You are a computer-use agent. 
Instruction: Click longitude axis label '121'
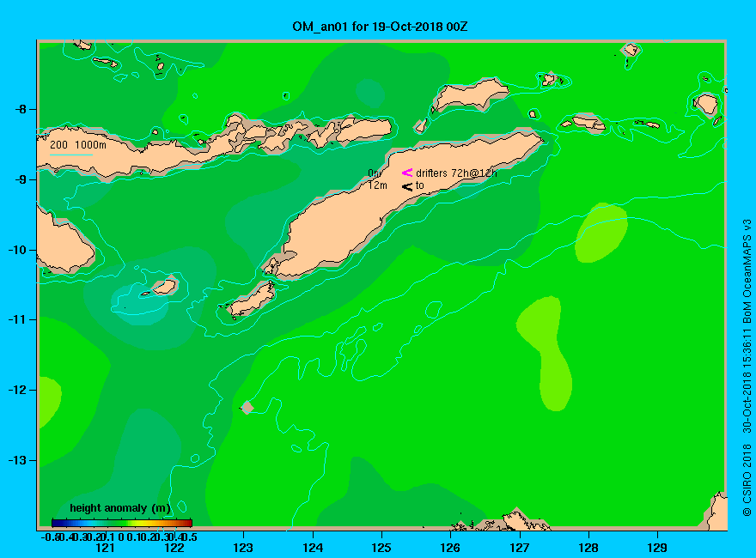(x=105, y=548)
